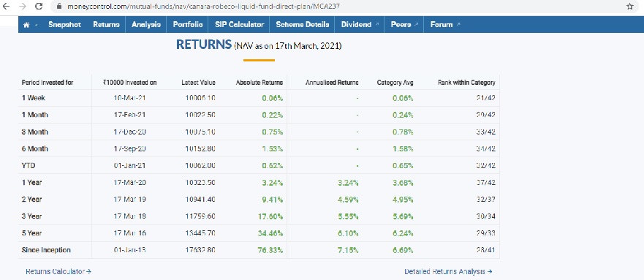Bookmark page with star icon
Image resolution: width=644 pixels, height=280 pixels.
click(x=630, y=7)
